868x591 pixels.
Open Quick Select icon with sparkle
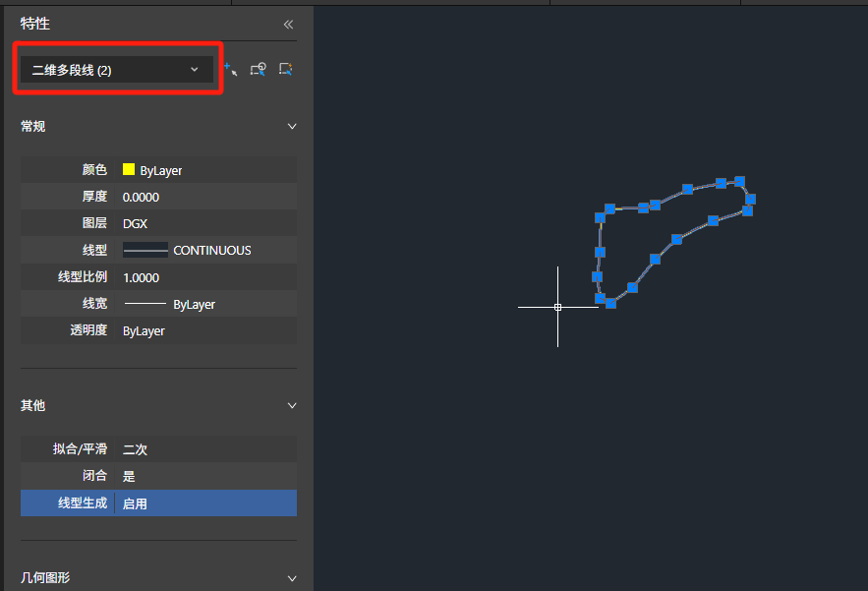click(286, 69)
